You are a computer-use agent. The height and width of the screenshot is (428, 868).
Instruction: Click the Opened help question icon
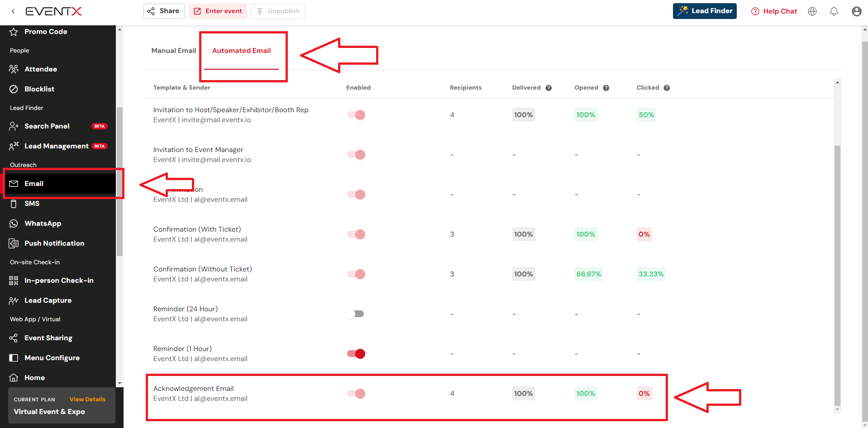click(606, 88)
